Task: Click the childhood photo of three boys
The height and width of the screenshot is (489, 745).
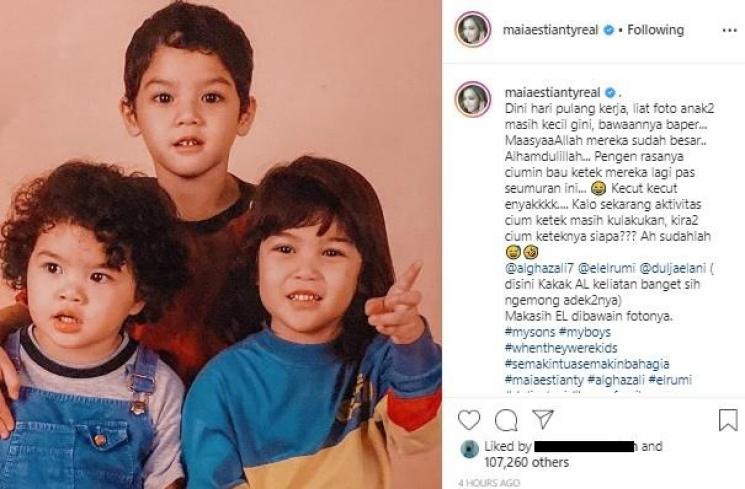Action: tap(220, 244)
